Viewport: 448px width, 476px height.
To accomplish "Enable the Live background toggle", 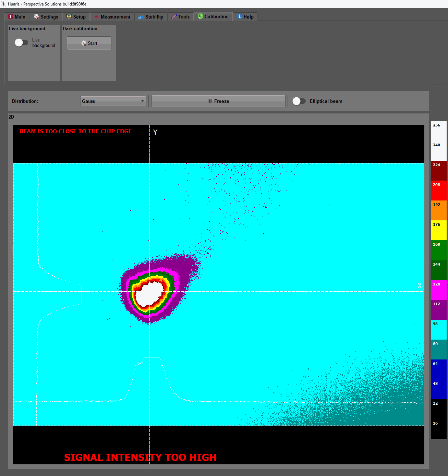I will point(22,42).
